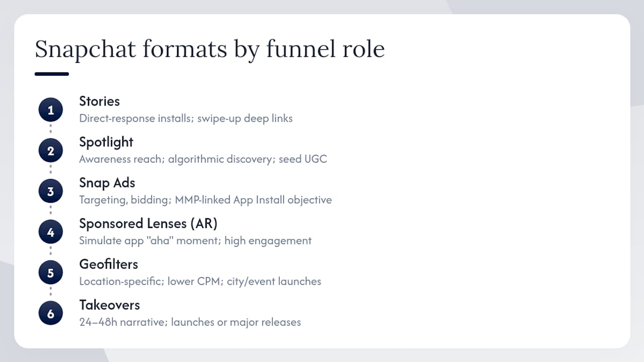Screen dimensions: 644x362
Task: Select the 'Sponsored Lenses (AR)' heading
Action: coord(148,223)
